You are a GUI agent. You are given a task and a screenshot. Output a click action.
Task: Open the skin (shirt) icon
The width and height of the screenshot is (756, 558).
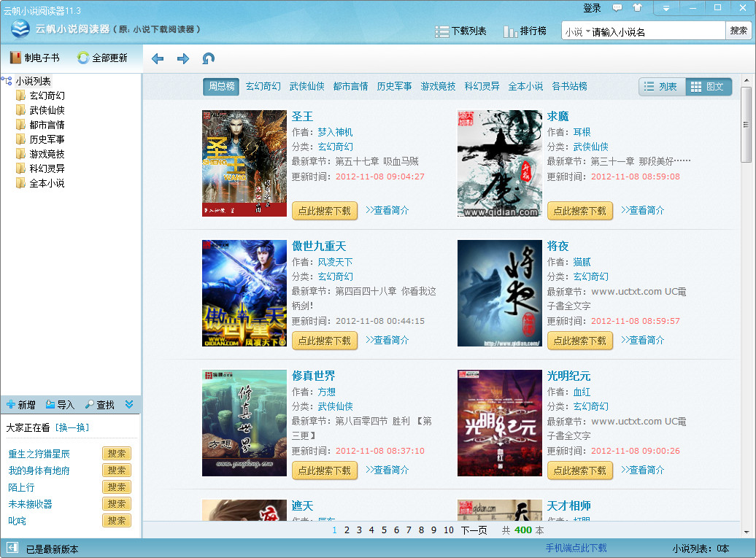[637, 8]
